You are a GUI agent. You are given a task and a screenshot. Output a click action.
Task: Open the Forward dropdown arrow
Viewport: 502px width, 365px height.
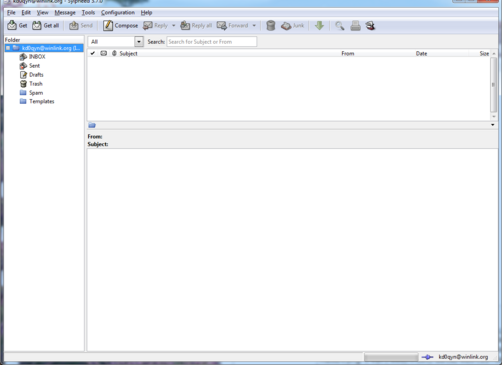pos(254,26)
